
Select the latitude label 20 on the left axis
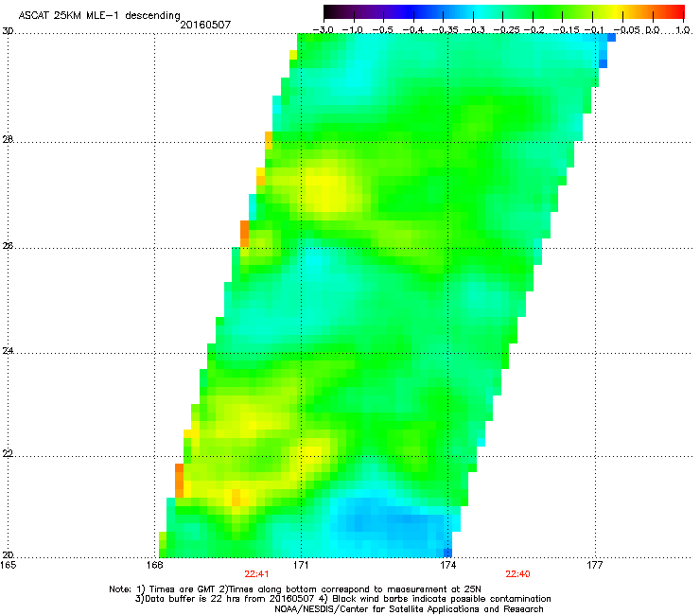[8, 555]
